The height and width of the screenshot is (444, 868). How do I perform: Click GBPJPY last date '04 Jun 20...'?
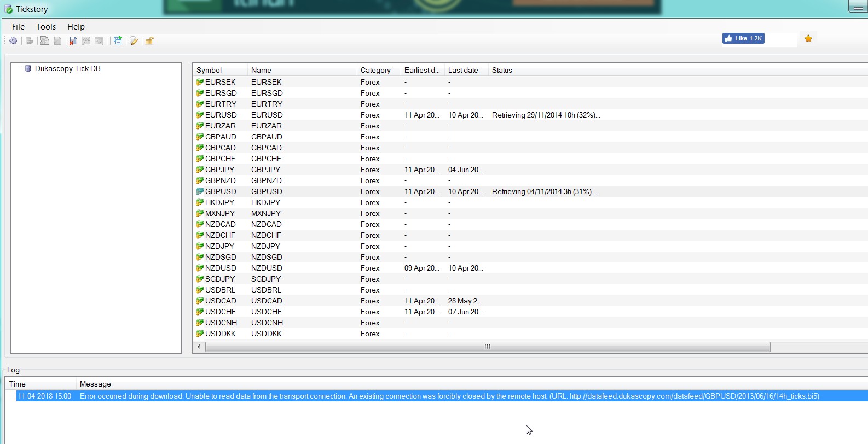pyautogui.click(x=466, y=170)
